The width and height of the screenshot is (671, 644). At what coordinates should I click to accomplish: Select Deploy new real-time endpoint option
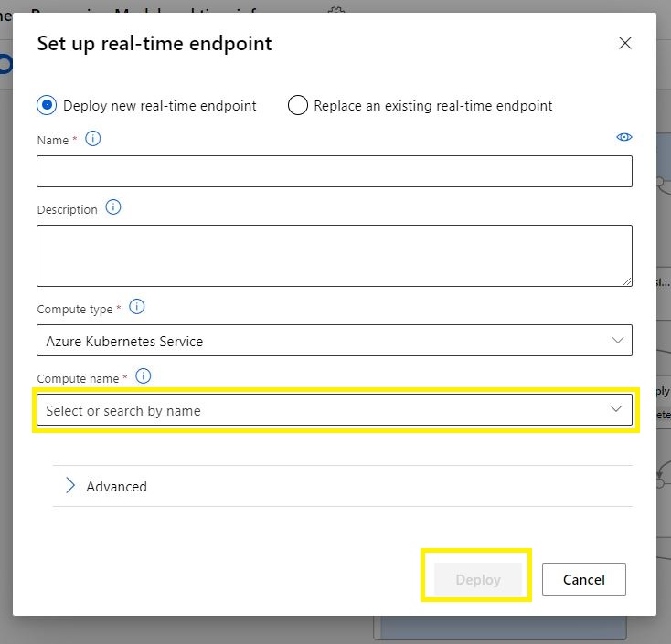[47, 105]
